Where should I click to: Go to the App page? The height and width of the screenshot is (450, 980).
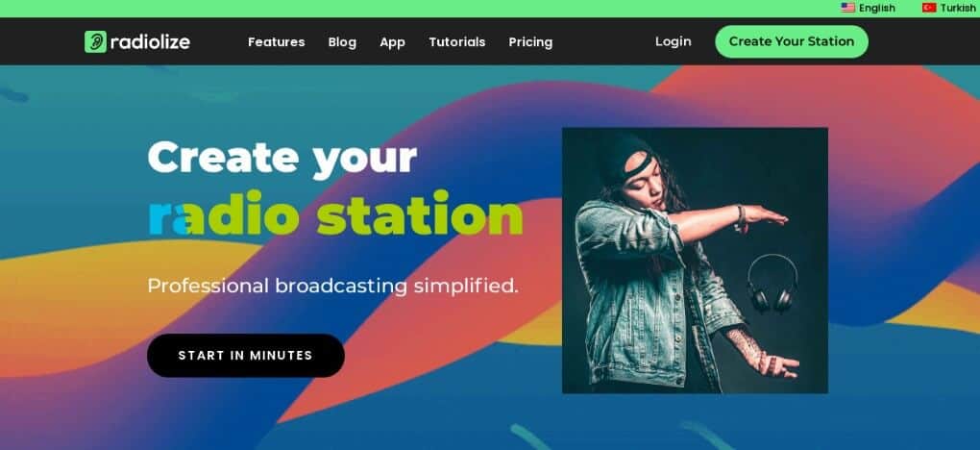(393, 42)
